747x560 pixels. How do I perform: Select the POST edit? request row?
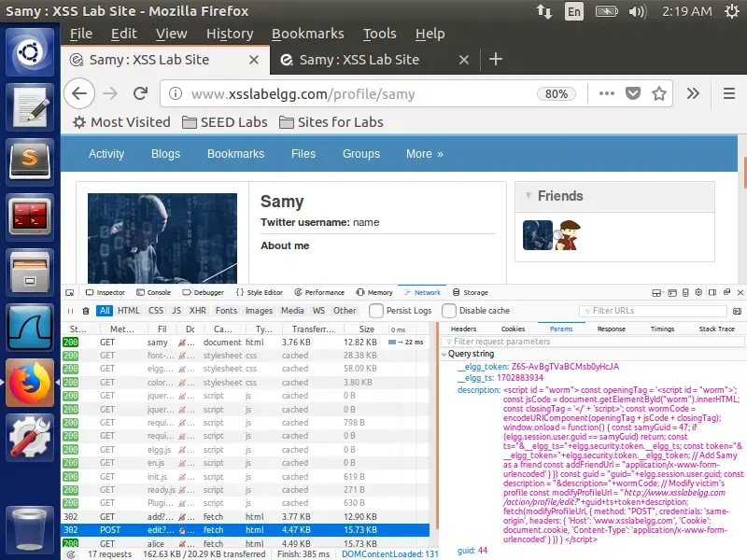(246, 529)
